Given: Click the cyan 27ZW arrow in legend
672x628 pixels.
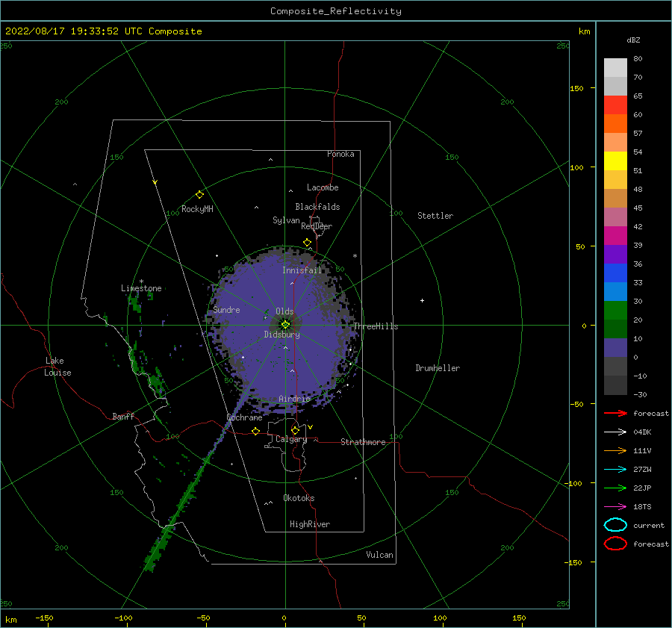Looking at the screenshot, I should pos(615,470).
